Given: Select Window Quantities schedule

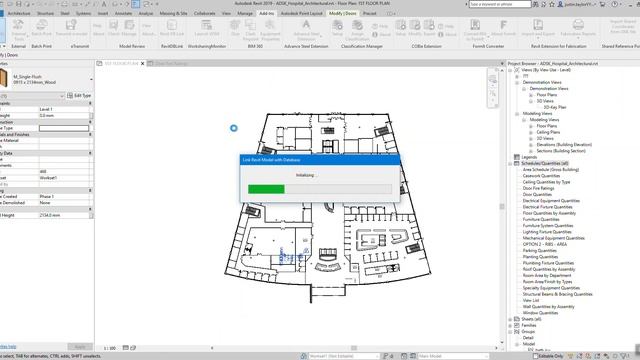Looking at the screenshot, I should click(x=540, y=313).
